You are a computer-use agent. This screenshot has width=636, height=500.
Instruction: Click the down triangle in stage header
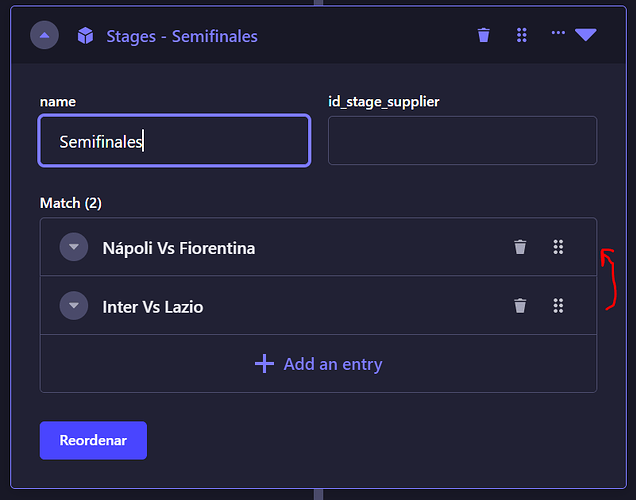click(x=586, y=35)
